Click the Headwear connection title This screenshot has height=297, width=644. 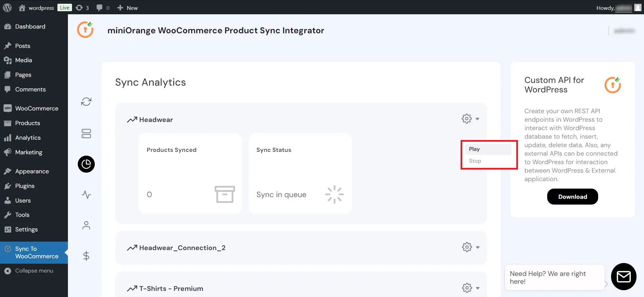(156, 120)
